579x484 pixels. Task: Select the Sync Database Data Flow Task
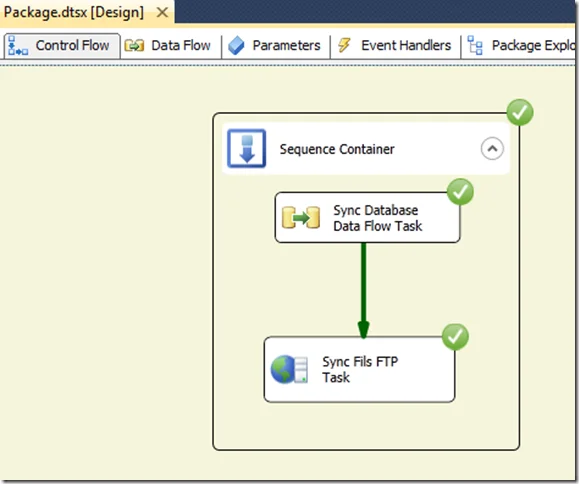click(367, 217)
